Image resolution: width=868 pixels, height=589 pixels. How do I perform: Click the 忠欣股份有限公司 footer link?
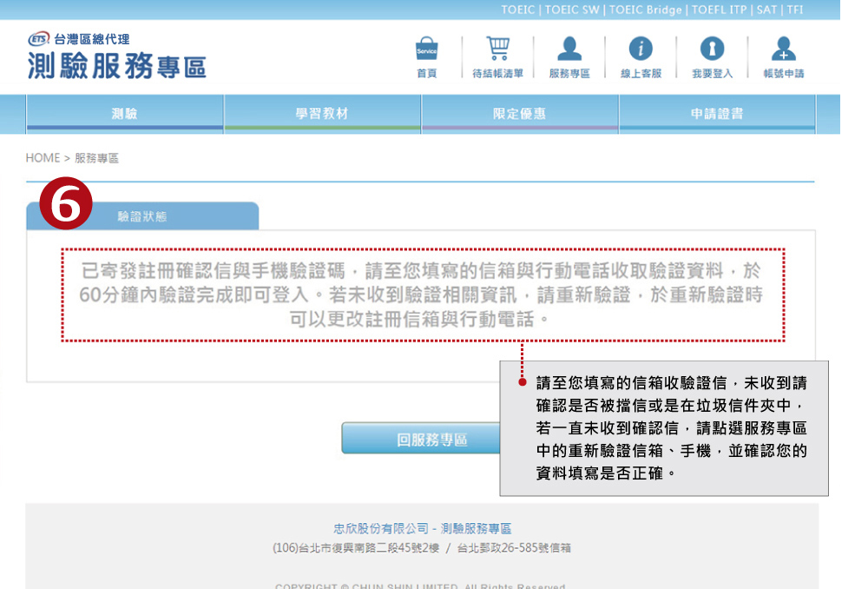(x=381, y=528)
